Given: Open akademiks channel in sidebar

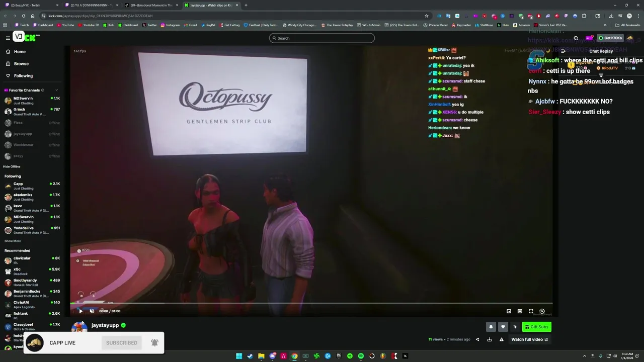Looking at the screenshot, I should (32, 197).
